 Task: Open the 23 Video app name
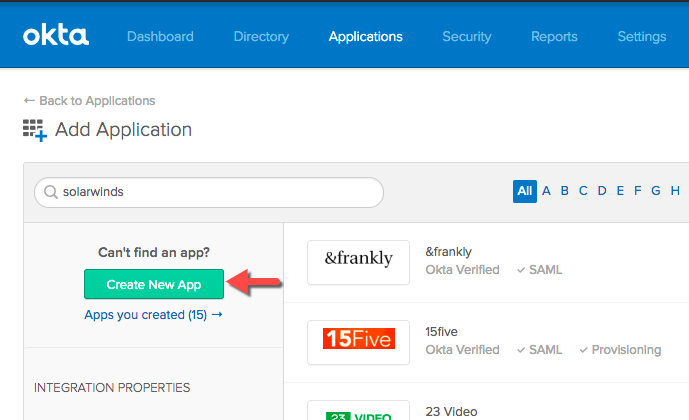coord(451,412)
